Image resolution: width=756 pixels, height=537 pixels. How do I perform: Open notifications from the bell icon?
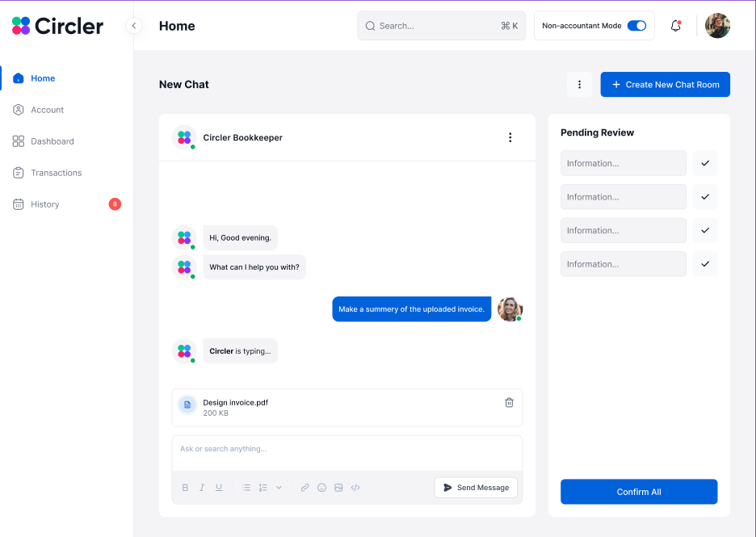pos(675,25)
